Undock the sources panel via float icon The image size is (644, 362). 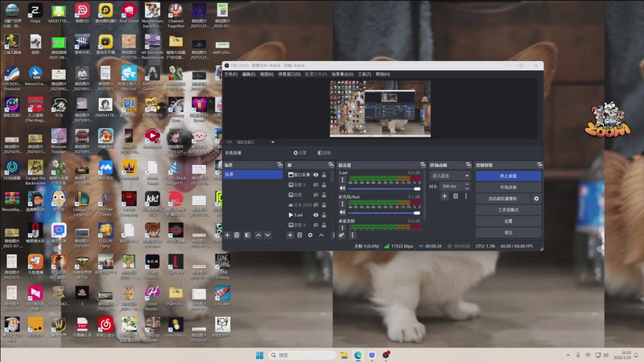click(331, 165)
